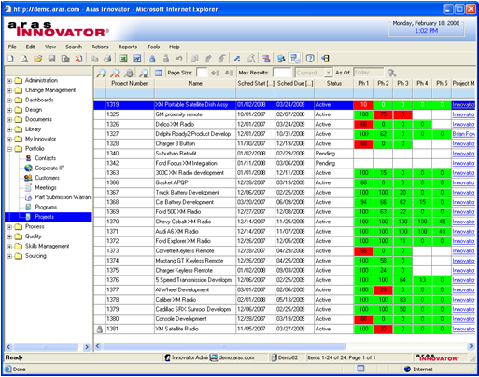Open the Reports menu
The image size is (479, 377).
(128, 47)
